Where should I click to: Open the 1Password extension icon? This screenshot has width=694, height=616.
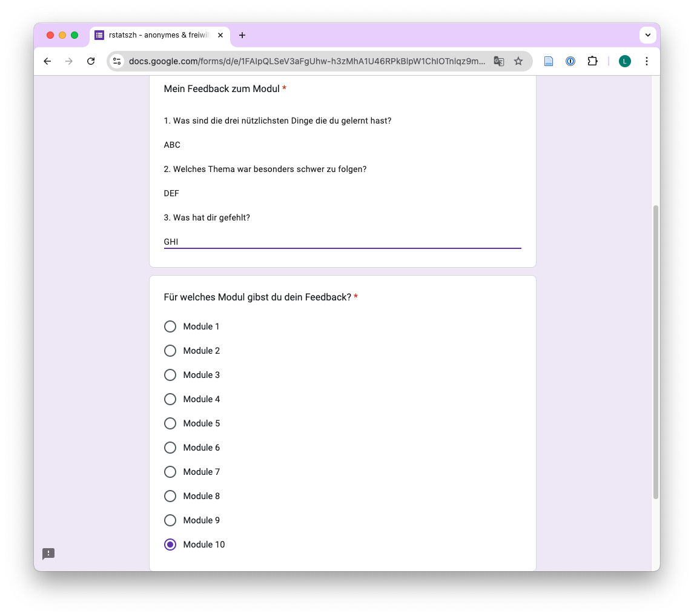pos(570,61)
